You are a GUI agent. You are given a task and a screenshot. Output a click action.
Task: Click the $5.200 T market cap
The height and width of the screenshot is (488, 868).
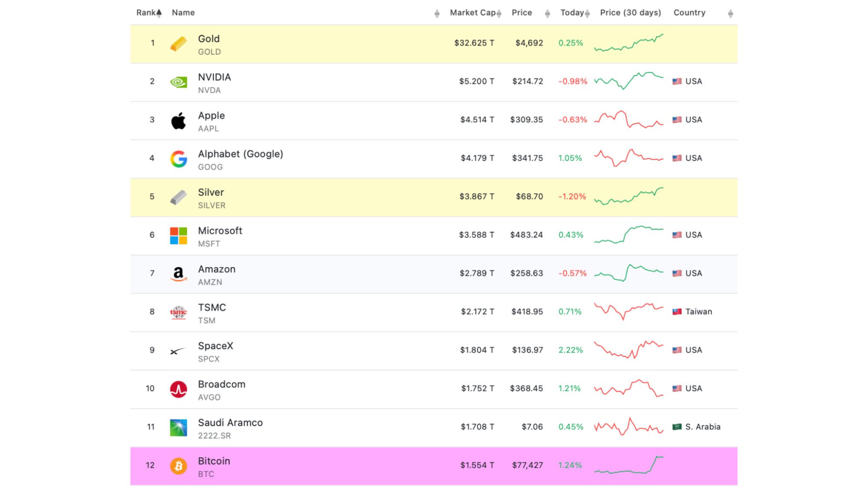(x=477, y=81)
